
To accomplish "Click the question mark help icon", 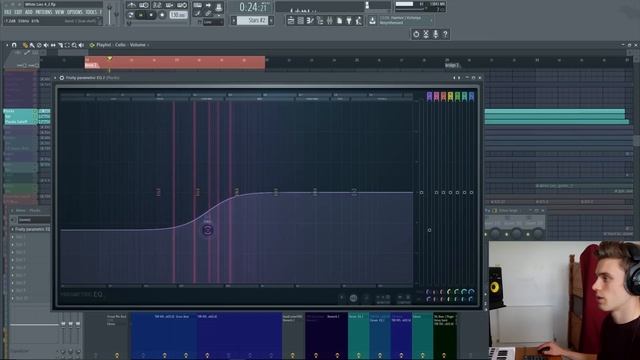I will (445, 34).
